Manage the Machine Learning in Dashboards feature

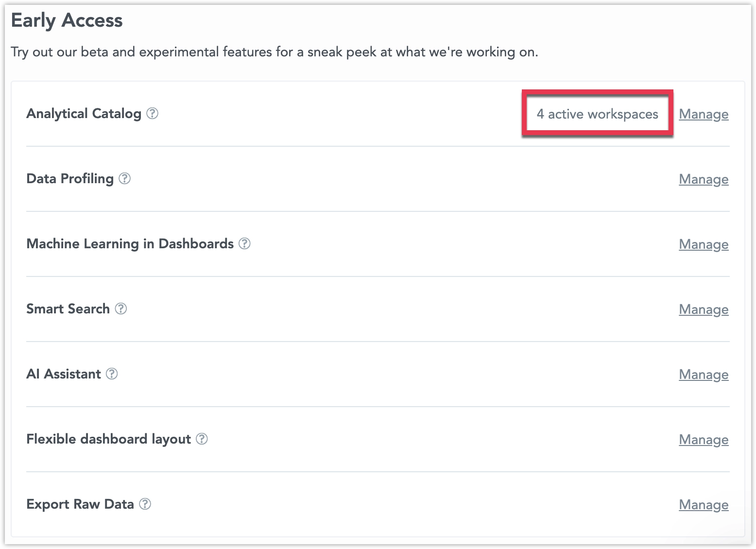pyautogui.click(x=704, y=244)
